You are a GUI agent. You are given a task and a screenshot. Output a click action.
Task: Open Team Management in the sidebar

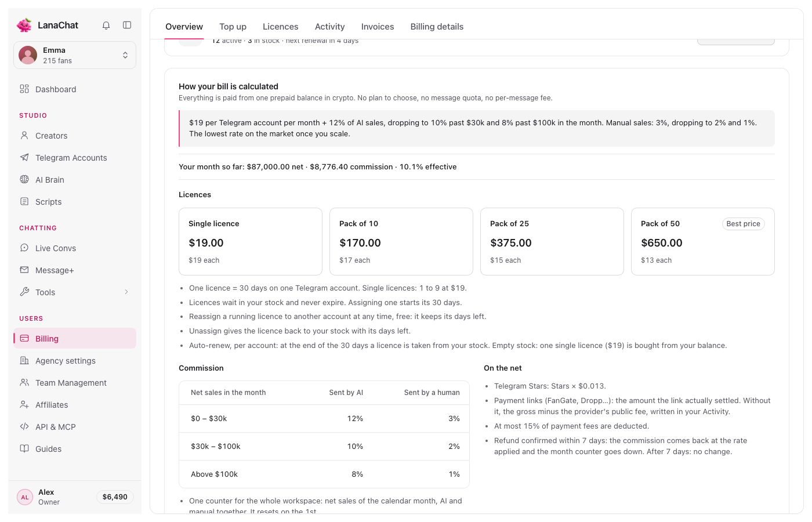click(x=75, y=383)
